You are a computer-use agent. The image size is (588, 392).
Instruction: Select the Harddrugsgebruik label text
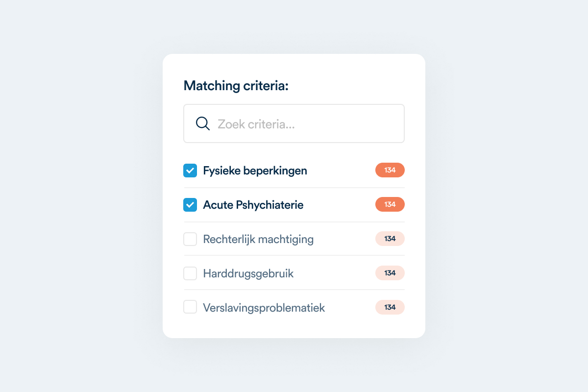pyautogui.click(x=248, y=273)
